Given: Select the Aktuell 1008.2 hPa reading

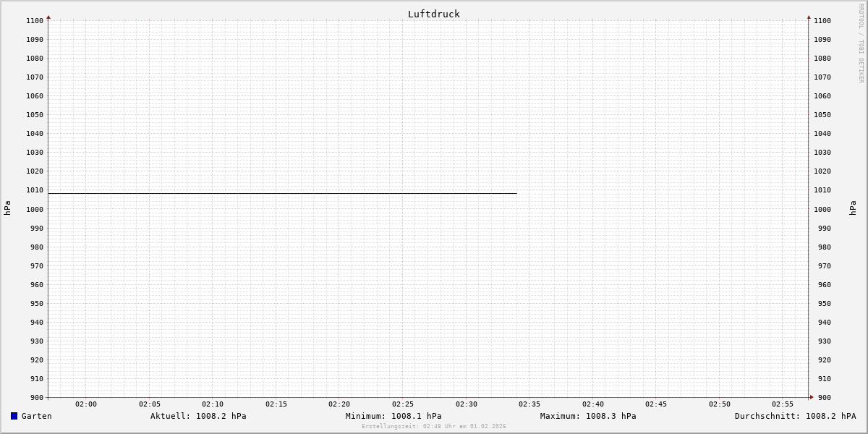Looking at the screenshot, I should click(198, 416).
